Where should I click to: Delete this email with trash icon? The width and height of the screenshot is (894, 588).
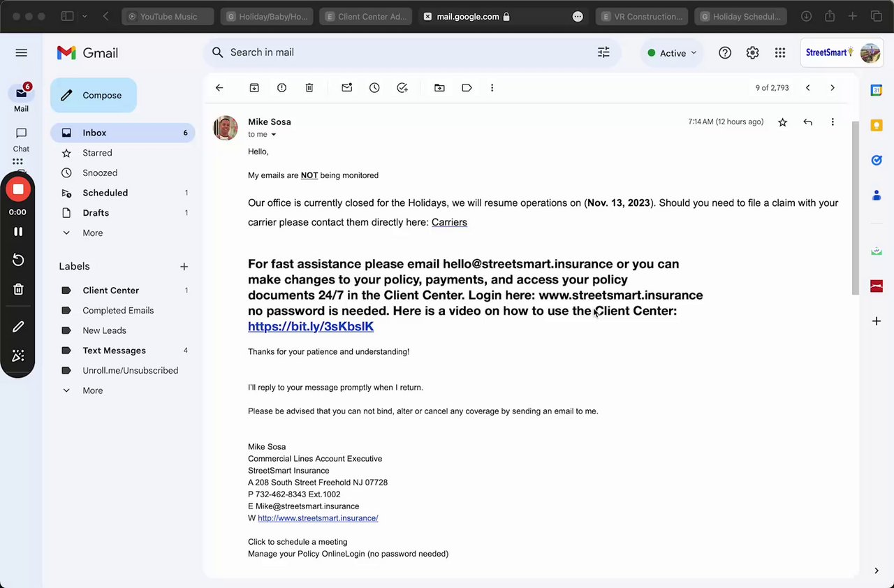[309, 88]
